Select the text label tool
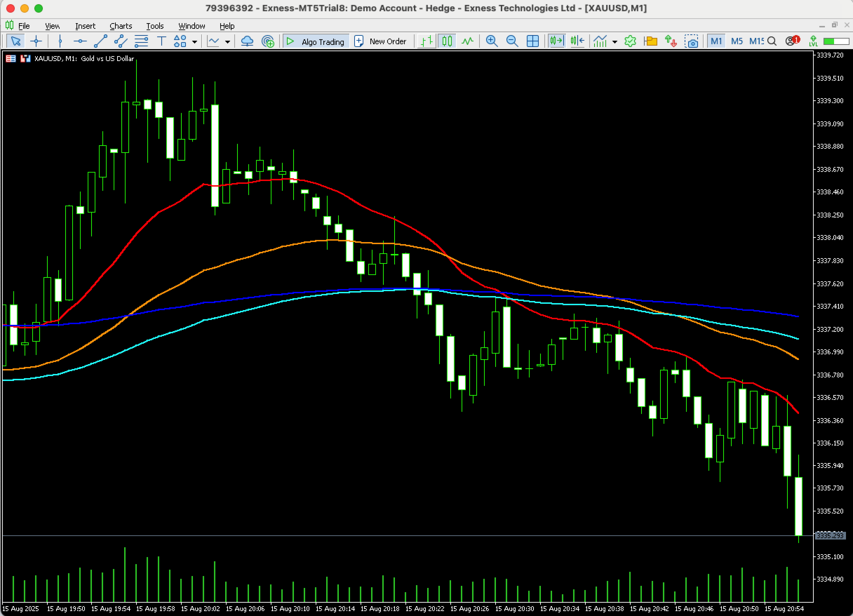 (161, 41)
